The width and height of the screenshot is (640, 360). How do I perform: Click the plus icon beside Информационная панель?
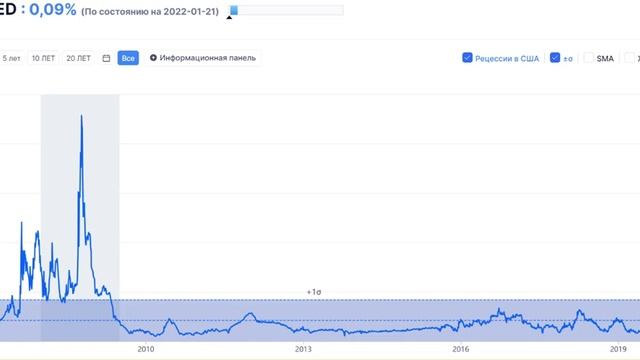click(153, 58)
